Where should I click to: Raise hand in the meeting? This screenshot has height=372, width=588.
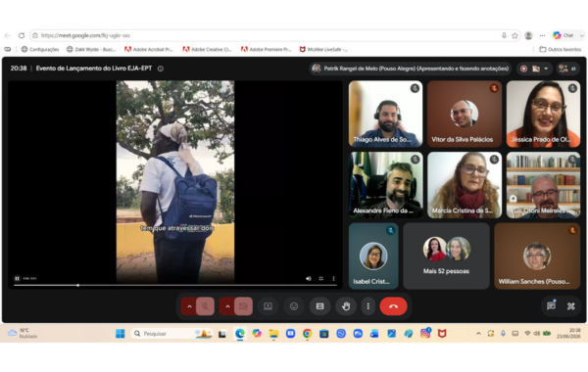coord(346,306)
